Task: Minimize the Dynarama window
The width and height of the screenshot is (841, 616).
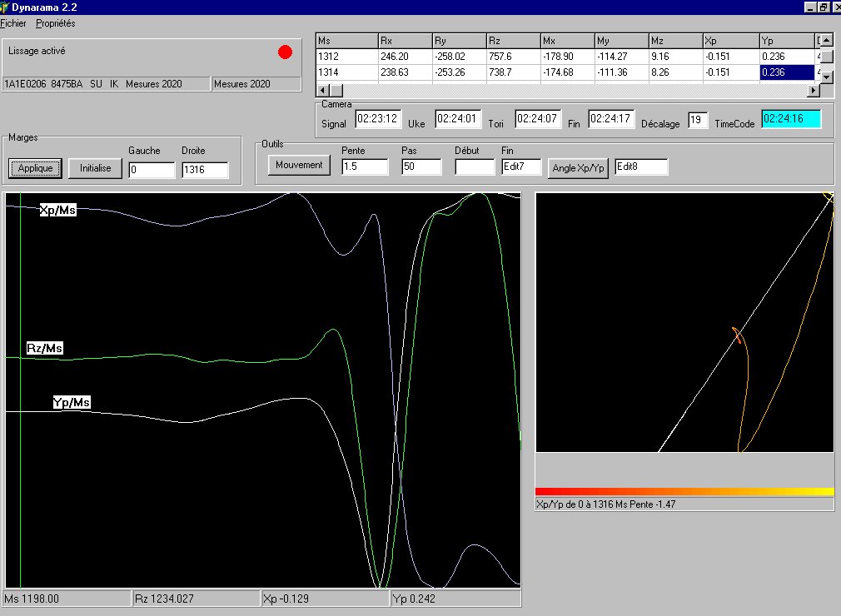Action: coord(810,7)
